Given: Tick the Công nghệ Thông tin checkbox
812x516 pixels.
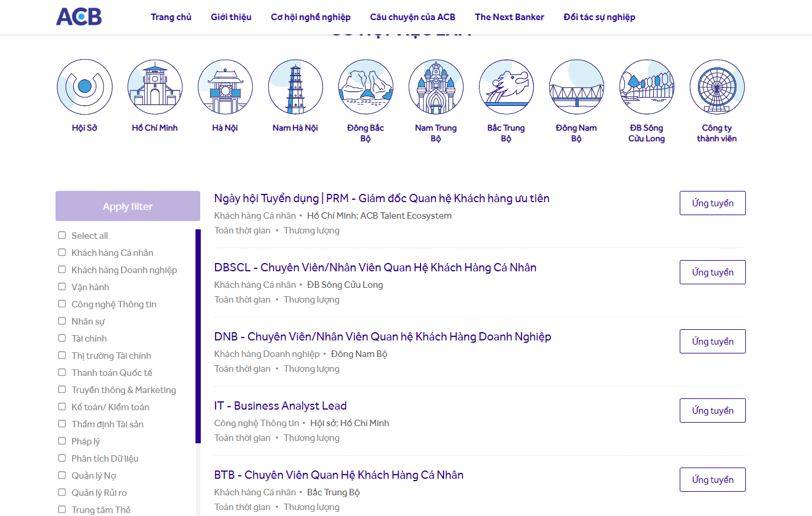Looking at the screenshot, I should [62, 304].
